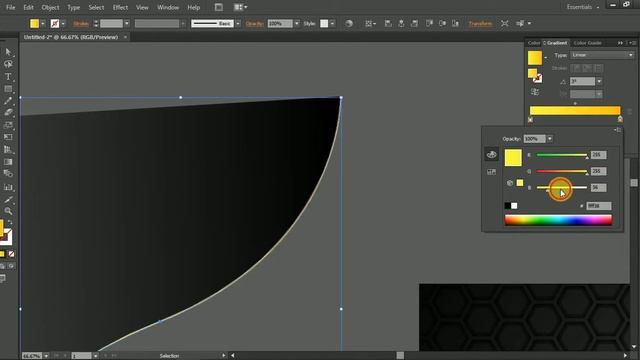The image size is (640, 360).
Task: Select the Type tool
Action: (8, 77)
